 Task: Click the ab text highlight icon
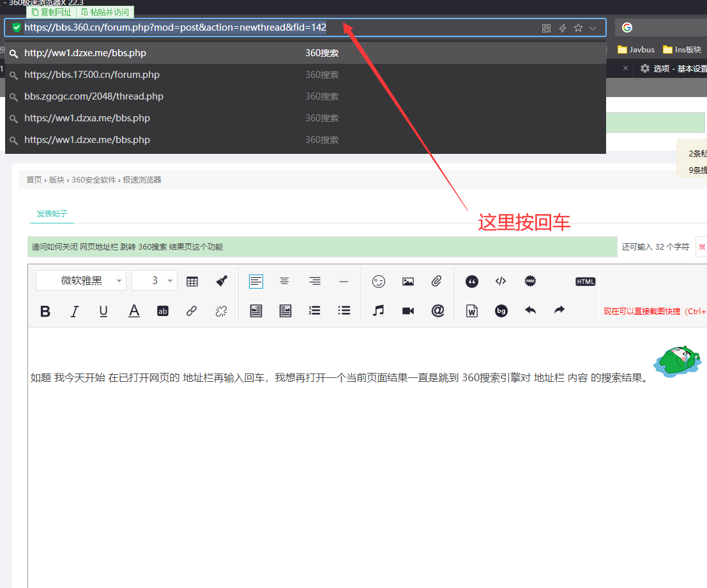click(163, 311)
